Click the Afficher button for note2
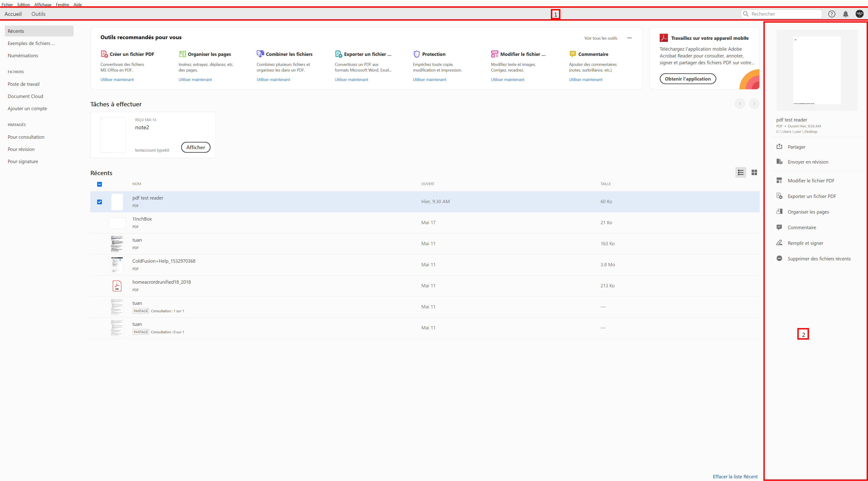This screenshot has width=868, height=481. point(195,147)
